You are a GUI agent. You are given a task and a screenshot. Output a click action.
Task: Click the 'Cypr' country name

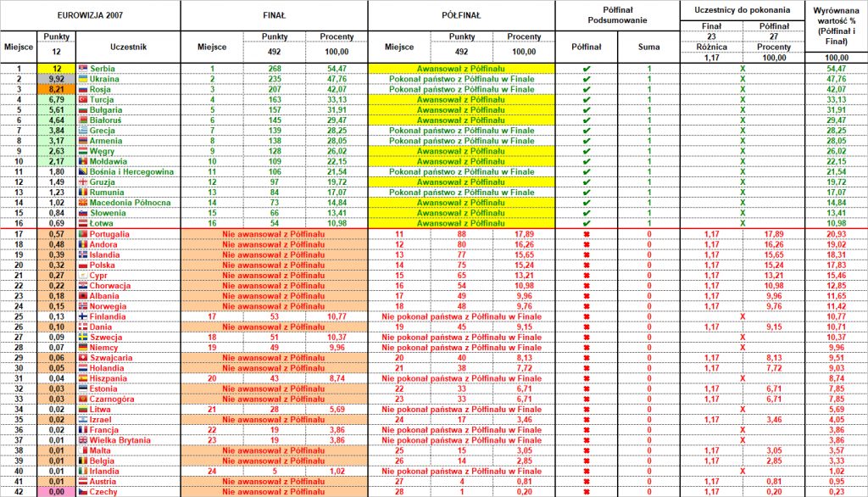pyautogui.click(x=98, y=276)
